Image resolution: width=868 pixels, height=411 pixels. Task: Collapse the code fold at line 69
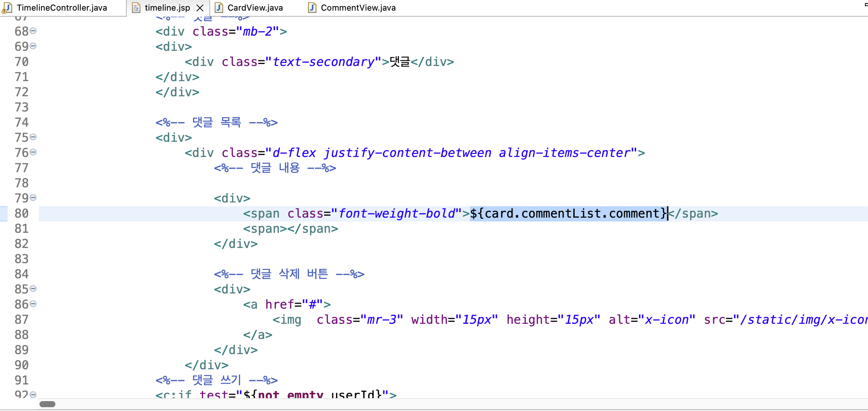click(33, 46)
